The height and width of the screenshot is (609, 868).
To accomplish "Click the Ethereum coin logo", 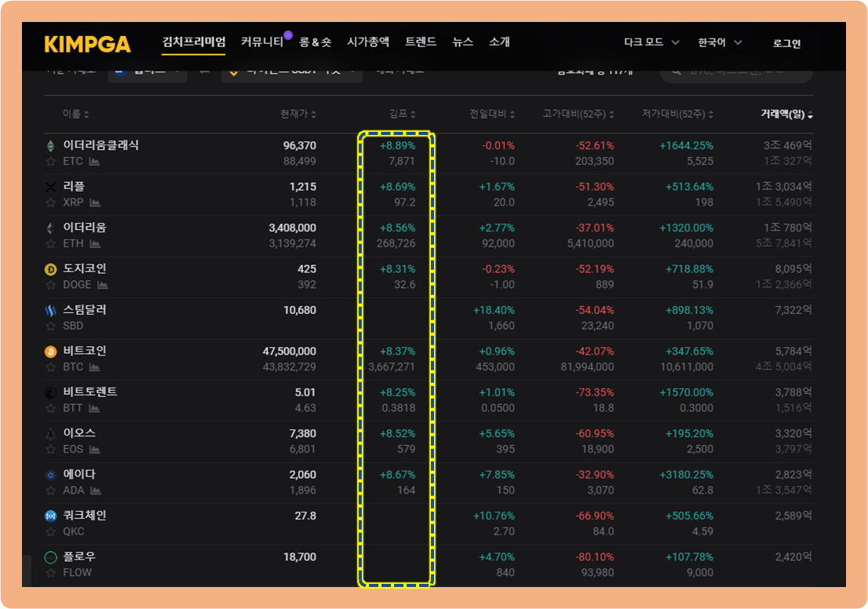I will pyautogui.click(x=50, y=228).
